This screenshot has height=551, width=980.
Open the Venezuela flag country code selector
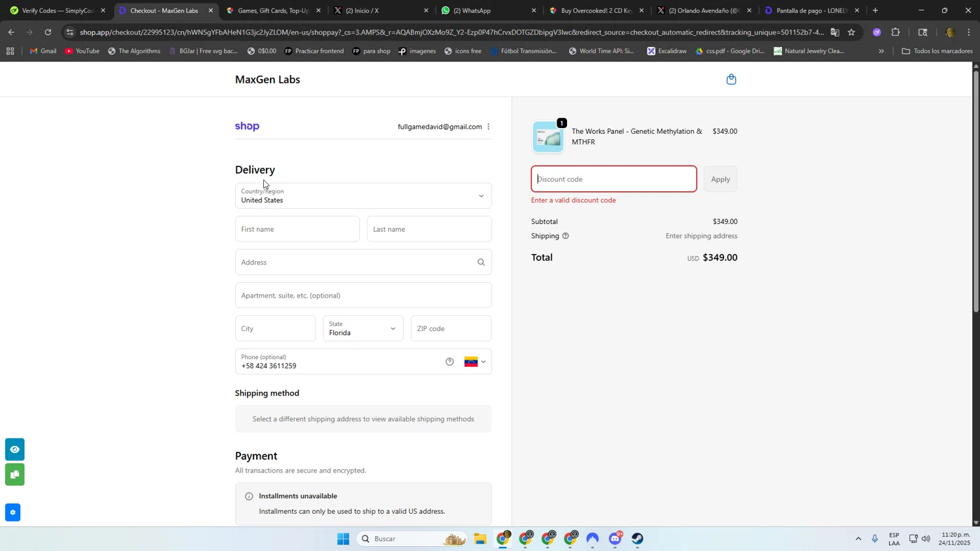click(x=475, y=362)
